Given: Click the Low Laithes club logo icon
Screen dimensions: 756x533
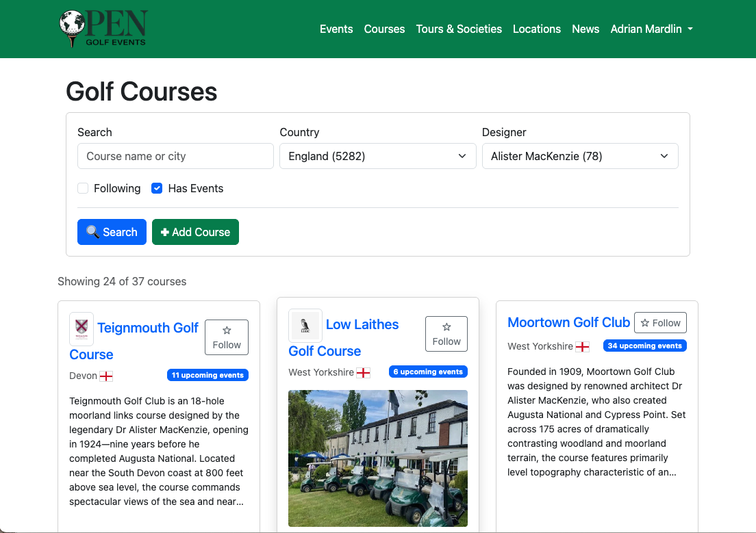Looking at the screenshot, I should pyautogui.click(x=305, y=325).
